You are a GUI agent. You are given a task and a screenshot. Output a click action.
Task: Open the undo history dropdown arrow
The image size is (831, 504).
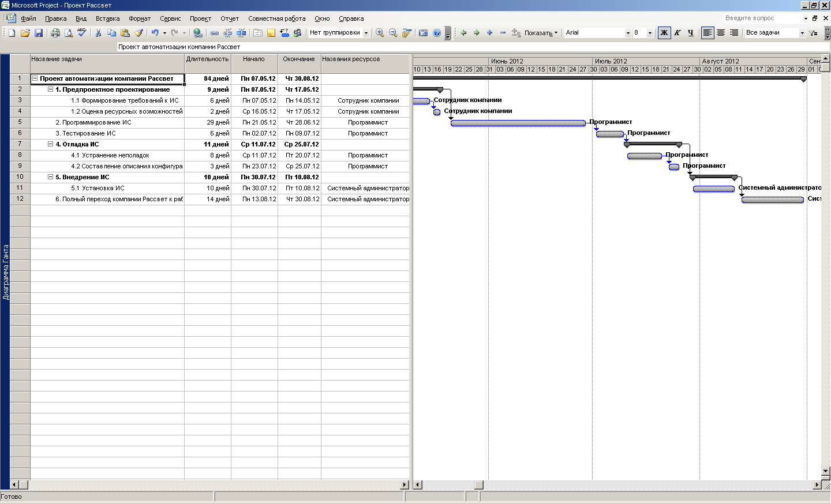point(164,33)
